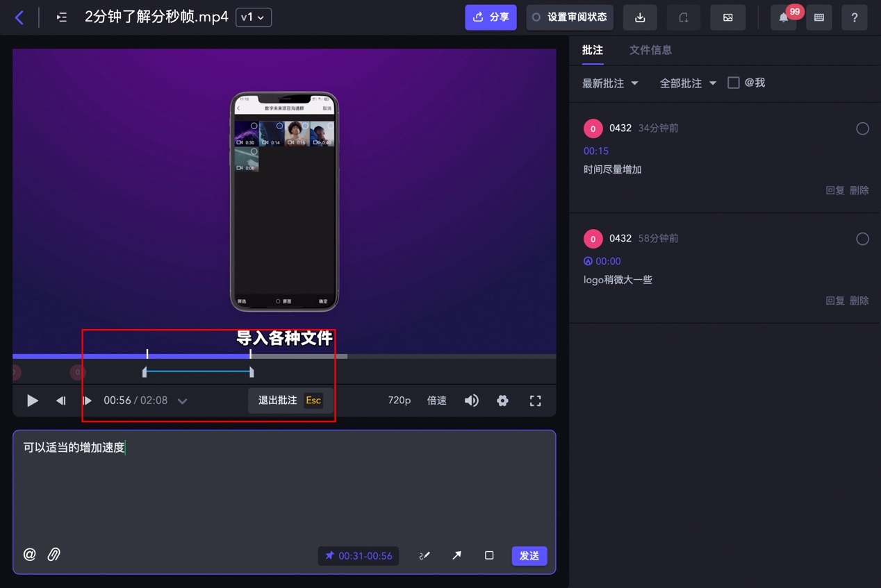Image resolution: width=881 pixels, height=588 pixels.
Task: Enter fullscreen video mode
Action: (535, 401)
